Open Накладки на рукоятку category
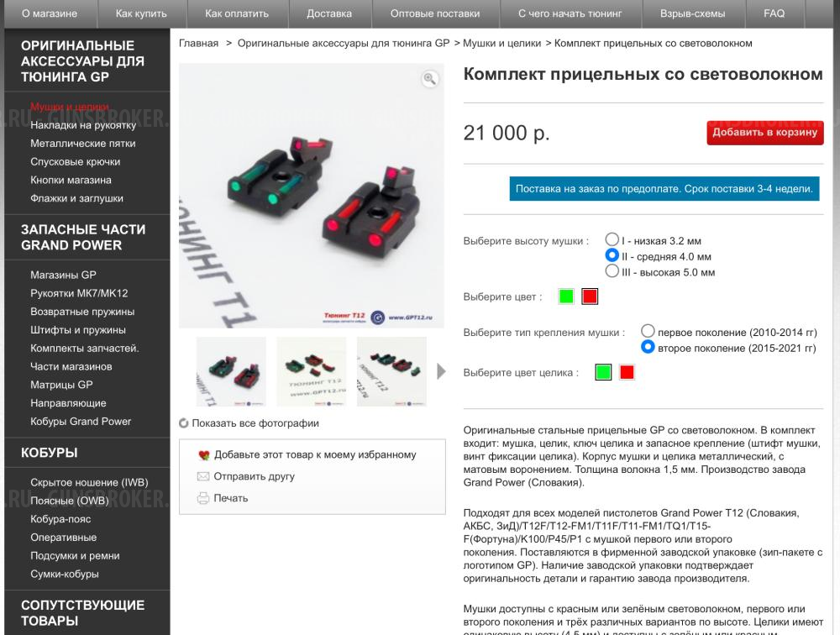840x635 pixels. (x=83, y=125)
